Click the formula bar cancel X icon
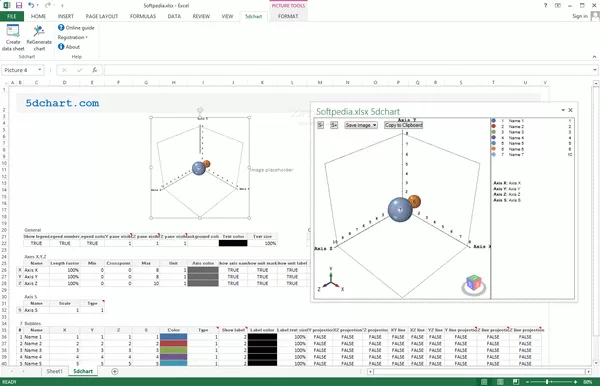This screenshot has height=386, width=600. 64,70
